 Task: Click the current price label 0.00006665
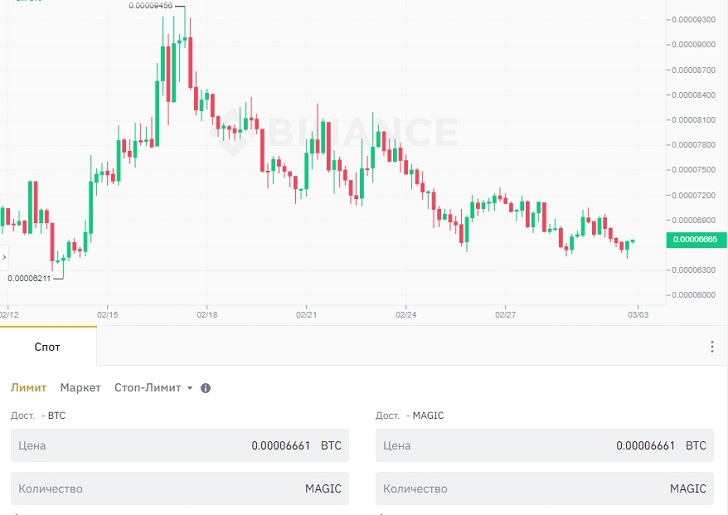pyautogui.click(x=696, y=240)
